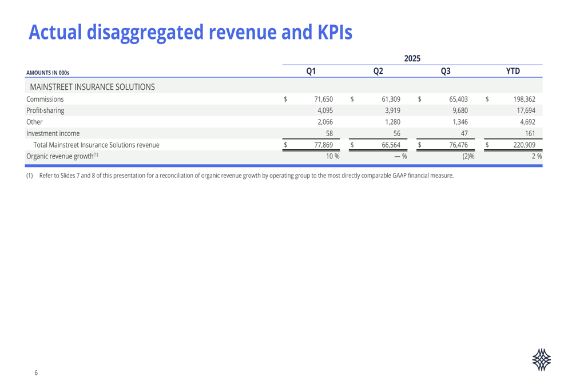Click the Organic revenue growth row label
The width and height of the screenshot is (572, 392).
click(62, 156)
